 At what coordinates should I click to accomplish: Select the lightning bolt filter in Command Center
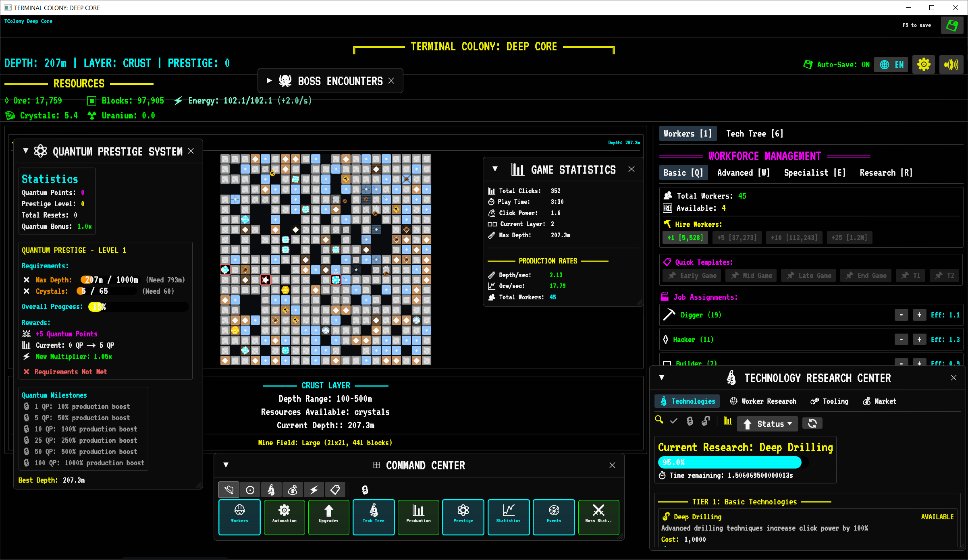[314, 490]
